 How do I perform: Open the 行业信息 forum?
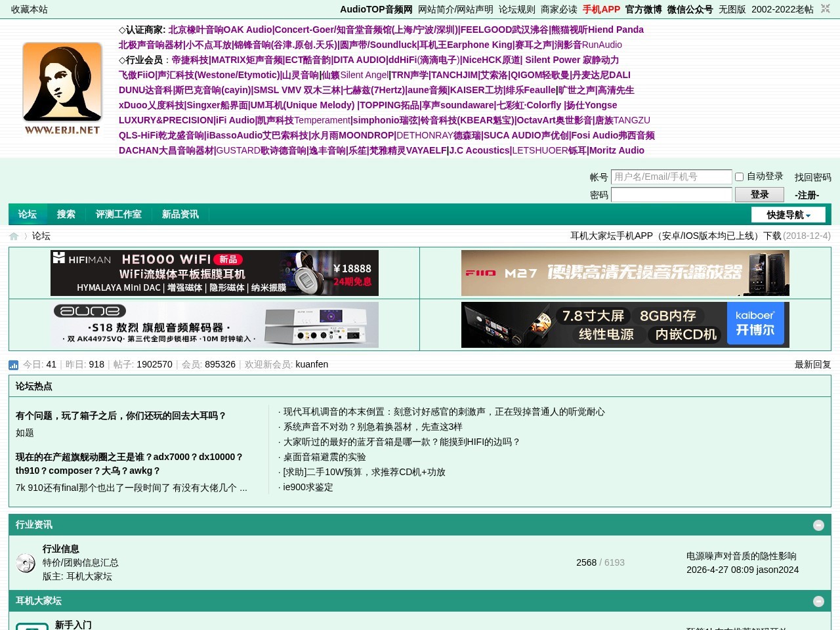click(60, 549)
